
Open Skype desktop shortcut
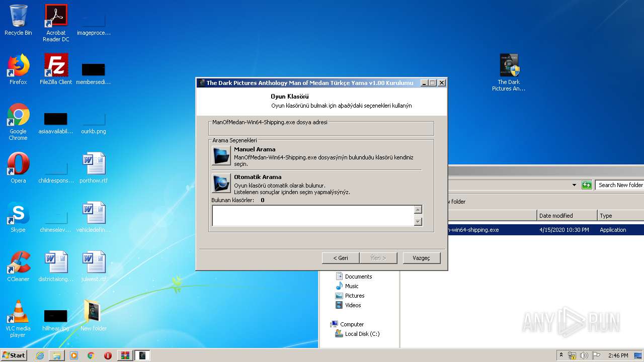[18, 217]
